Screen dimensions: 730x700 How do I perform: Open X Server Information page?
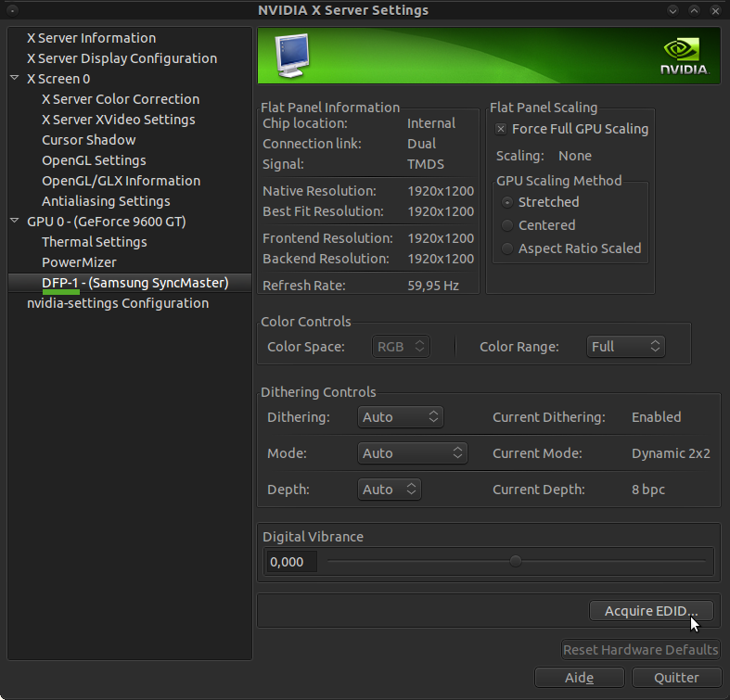pos(91,38)
